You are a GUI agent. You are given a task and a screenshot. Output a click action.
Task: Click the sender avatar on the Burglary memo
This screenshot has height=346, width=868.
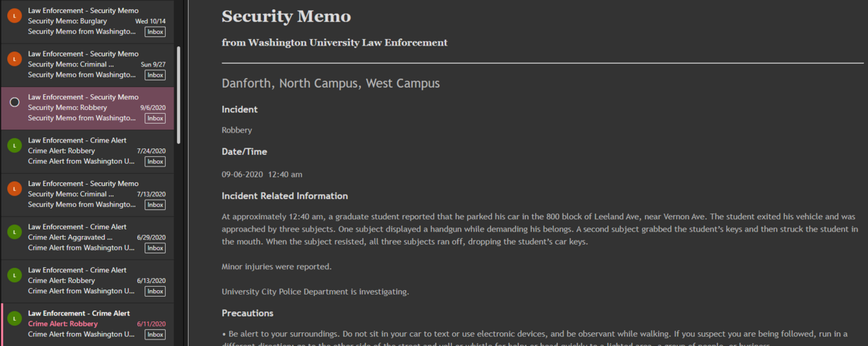14,16
